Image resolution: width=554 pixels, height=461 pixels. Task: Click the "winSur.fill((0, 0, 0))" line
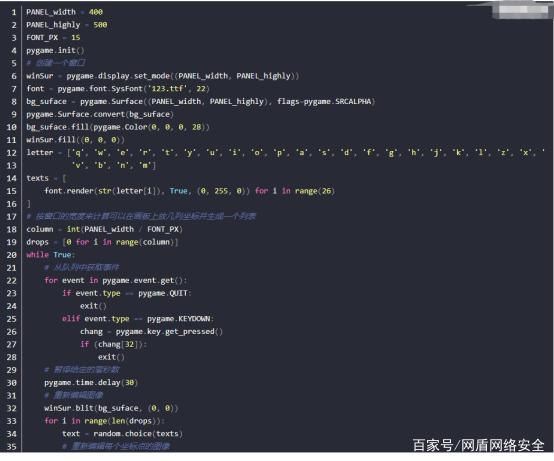[x=75, y=140]
